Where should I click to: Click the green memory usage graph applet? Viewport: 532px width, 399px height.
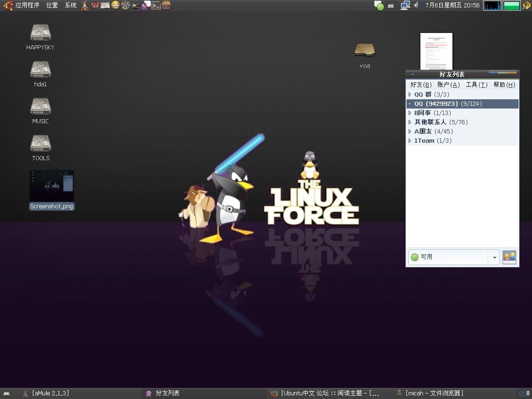click(511, 6)
